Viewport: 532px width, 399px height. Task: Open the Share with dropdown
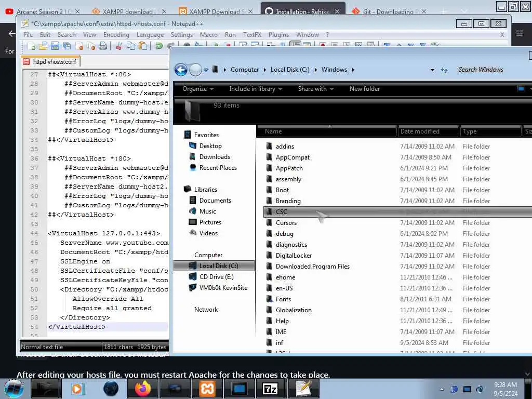(316, 89)
